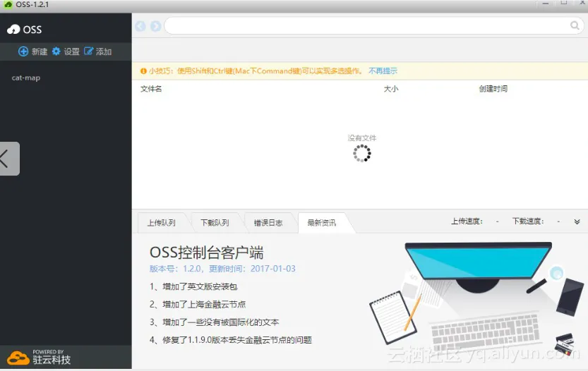Collapse the sidebar with left arrow handle
Screen dimensions: 588x371
[9, 159]
